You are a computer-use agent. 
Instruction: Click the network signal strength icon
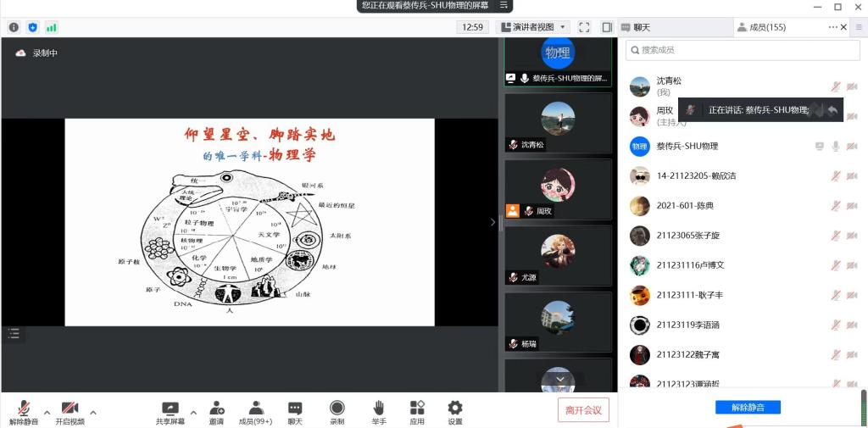[52, 27]
